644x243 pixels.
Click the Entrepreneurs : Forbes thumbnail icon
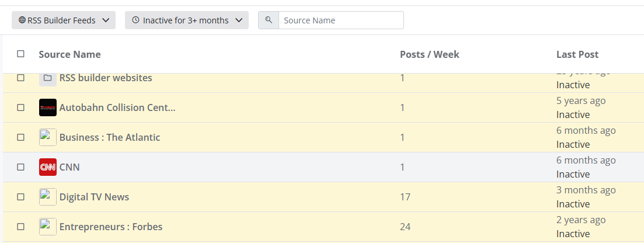pos(48,227)
